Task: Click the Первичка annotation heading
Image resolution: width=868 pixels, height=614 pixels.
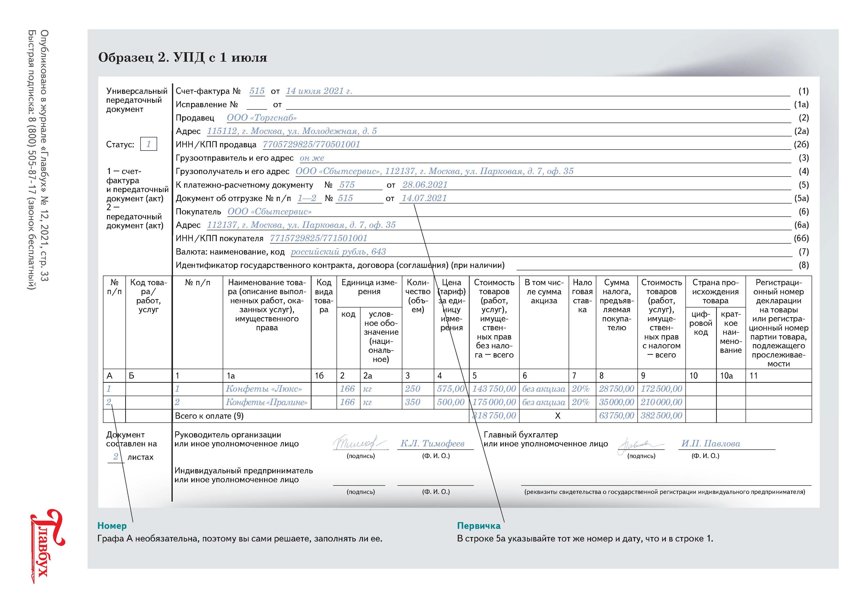Action: click(x=478, y=526)
